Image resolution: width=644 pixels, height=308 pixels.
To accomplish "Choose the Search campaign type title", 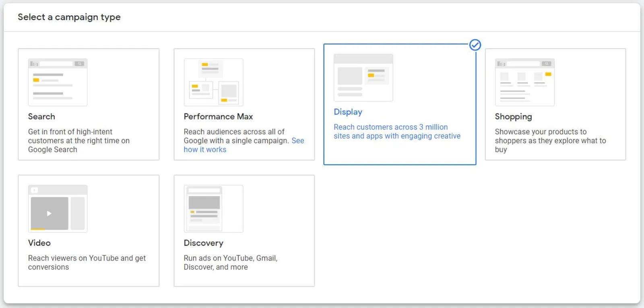I will coord(41,117).
